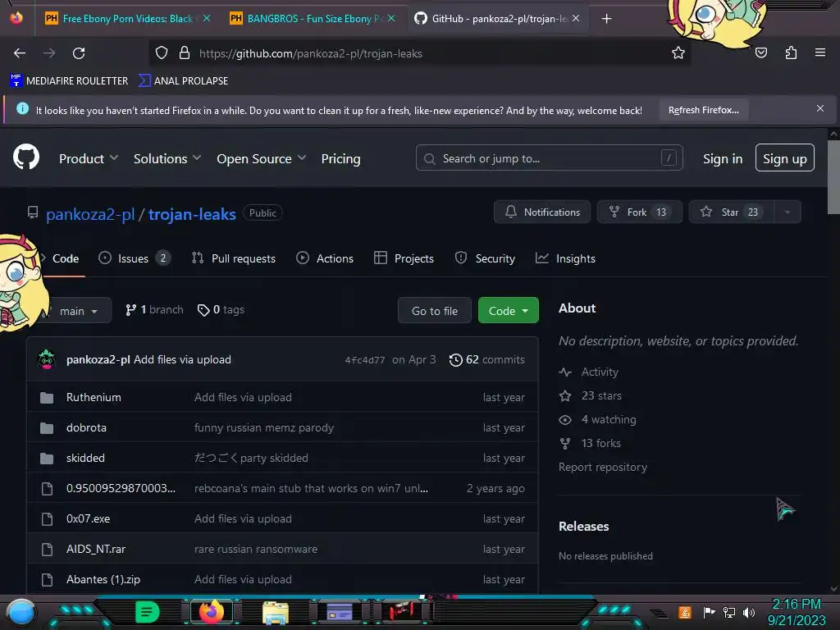Click the page vertical scrollbar thumb
This screenshot has height=630, width=840.
(x=833, y=177)
